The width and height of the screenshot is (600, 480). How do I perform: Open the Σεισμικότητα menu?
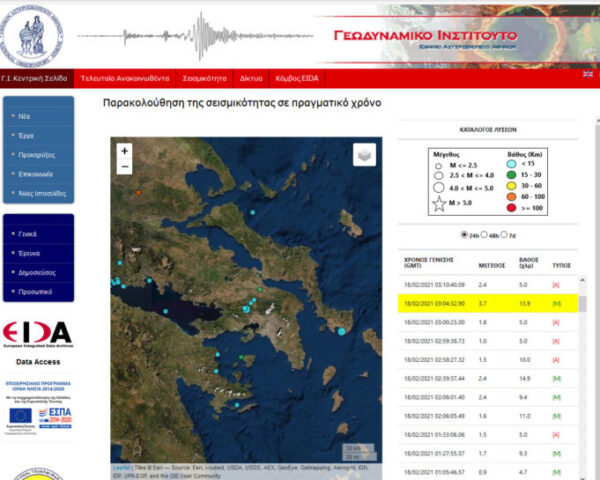[206, 78]
